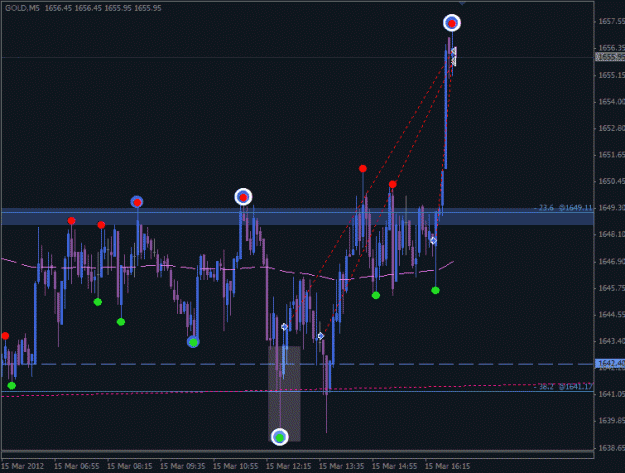Select the gray shaded rectangle object
Screen dimensions: 625x473
(284, 393)
